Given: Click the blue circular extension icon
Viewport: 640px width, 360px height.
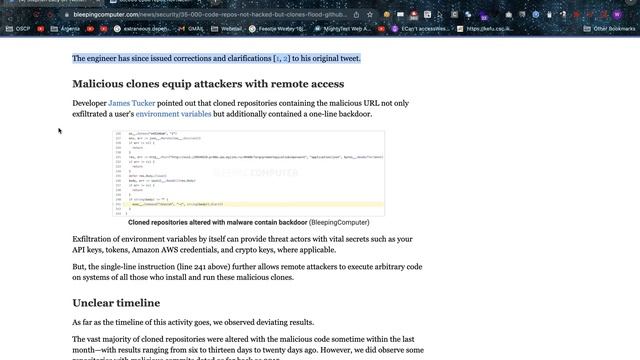Looking at the screenshot, I should pyautogui.click(x=536, y=15).
